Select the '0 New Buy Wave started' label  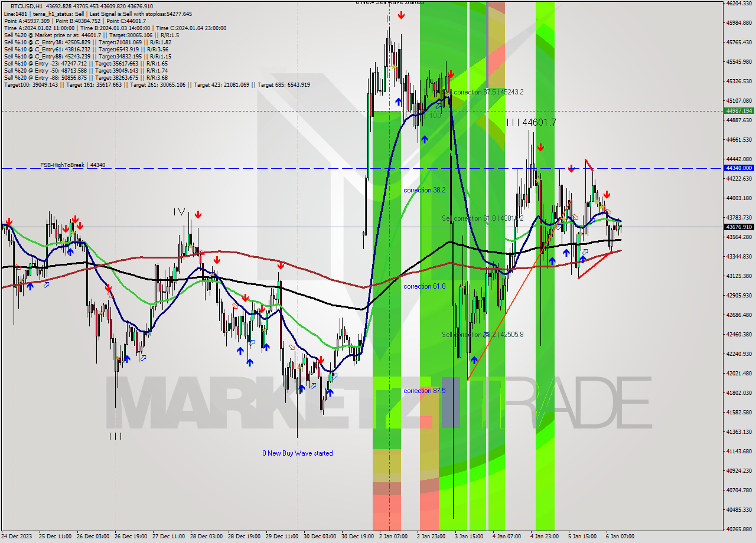coord(298,453)
